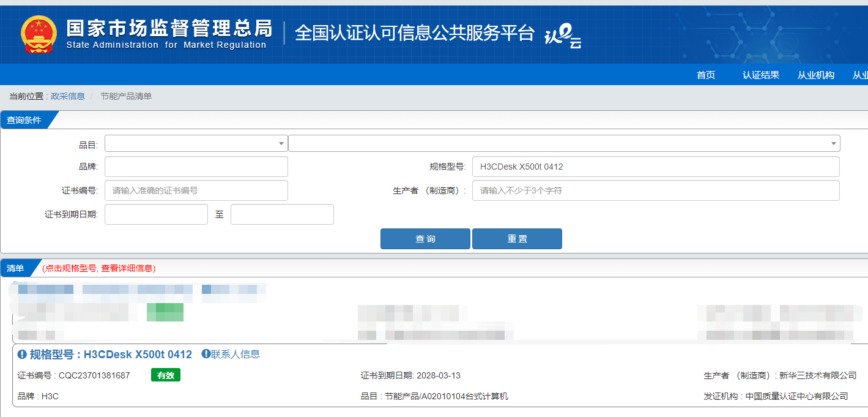Open 从业机构 navigation item
The height and width of the screenshot is (417, 868).
pyautogui.click(x=816, y=75)
